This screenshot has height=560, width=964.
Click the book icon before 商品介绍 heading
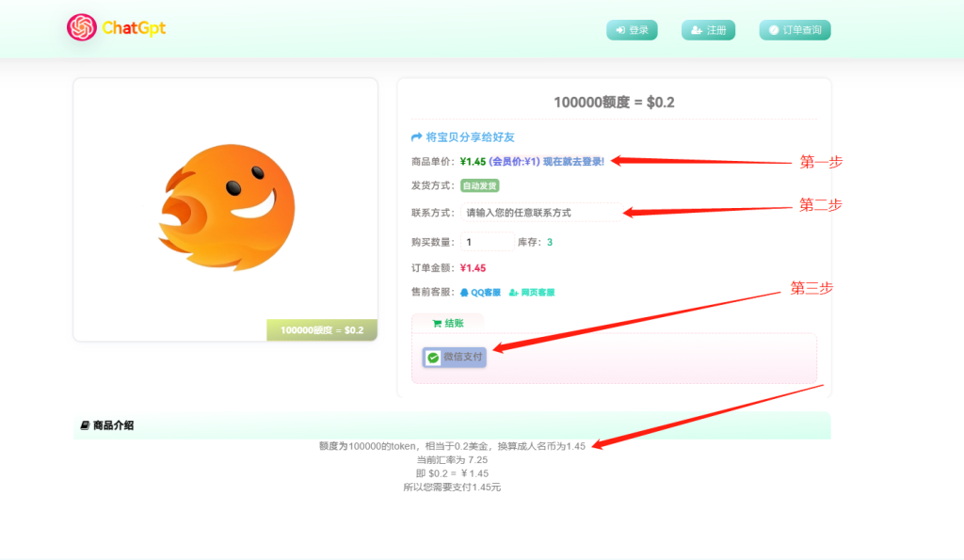coord(87,425)
